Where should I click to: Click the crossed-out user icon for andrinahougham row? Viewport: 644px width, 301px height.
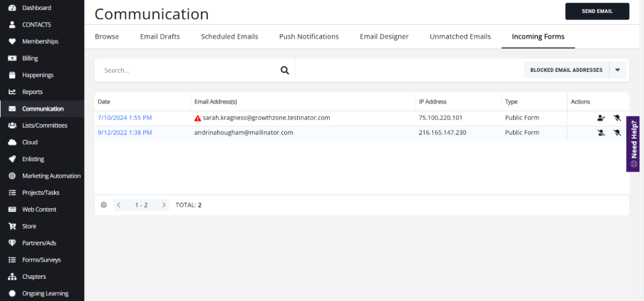click(601, 133)
